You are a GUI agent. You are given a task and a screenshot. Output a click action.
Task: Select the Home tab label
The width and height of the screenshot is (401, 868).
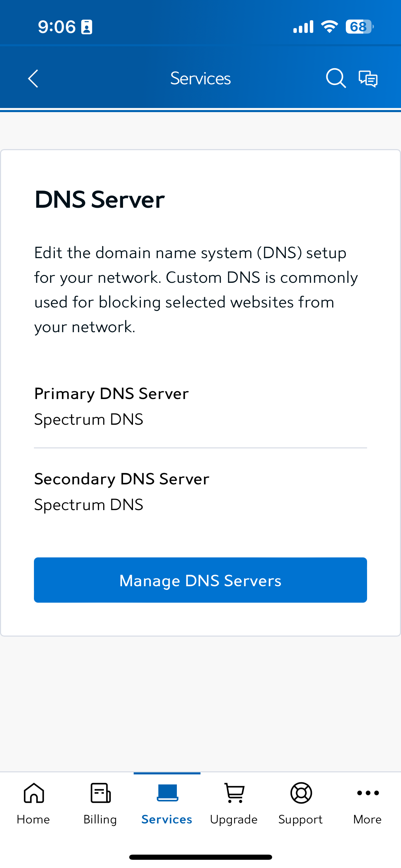33,819
